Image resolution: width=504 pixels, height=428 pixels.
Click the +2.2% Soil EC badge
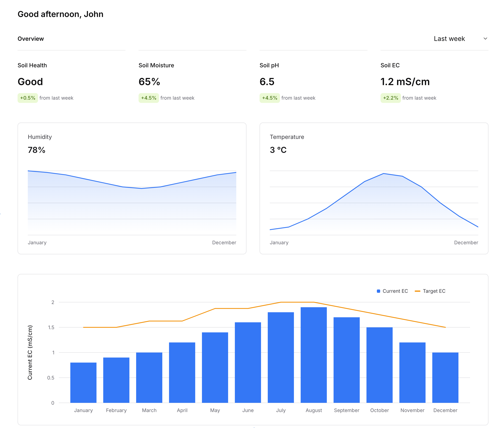point(390,98)
